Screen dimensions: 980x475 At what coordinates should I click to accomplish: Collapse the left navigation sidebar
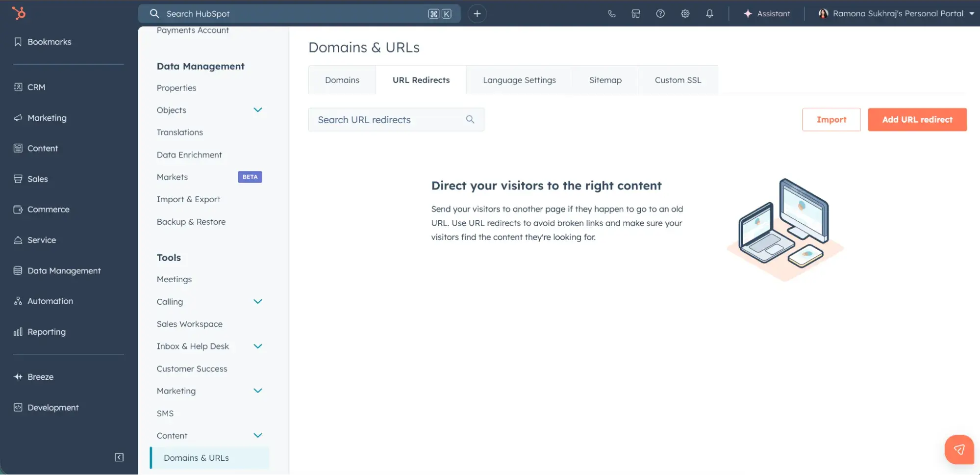(118, 457)
